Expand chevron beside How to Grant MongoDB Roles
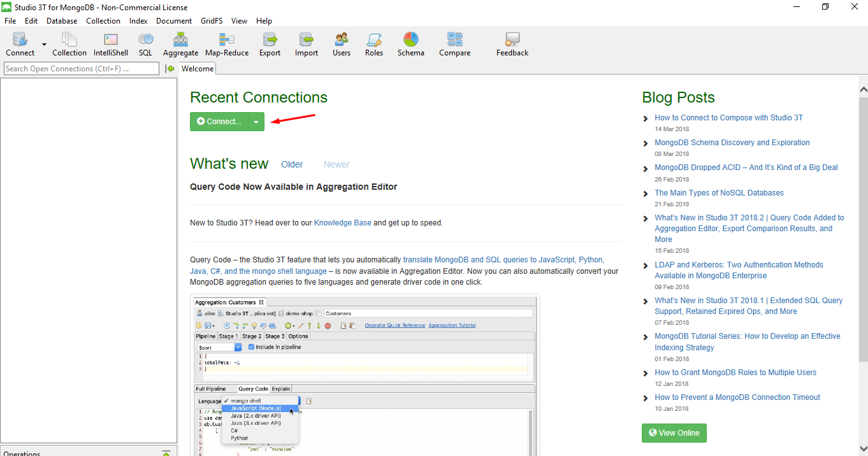Image resolution: width=868 pixels, height=456 pixels. point(646,373)
